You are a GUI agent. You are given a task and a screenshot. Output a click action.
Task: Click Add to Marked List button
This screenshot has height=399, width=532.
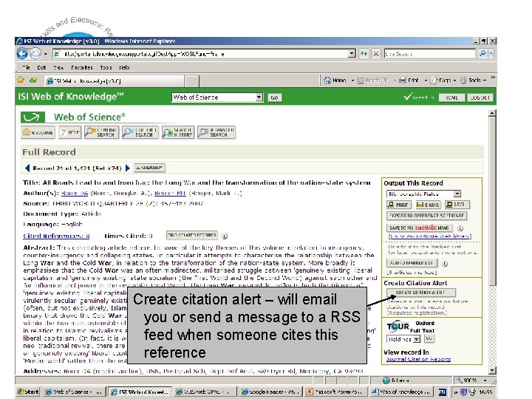pos(412,263)
